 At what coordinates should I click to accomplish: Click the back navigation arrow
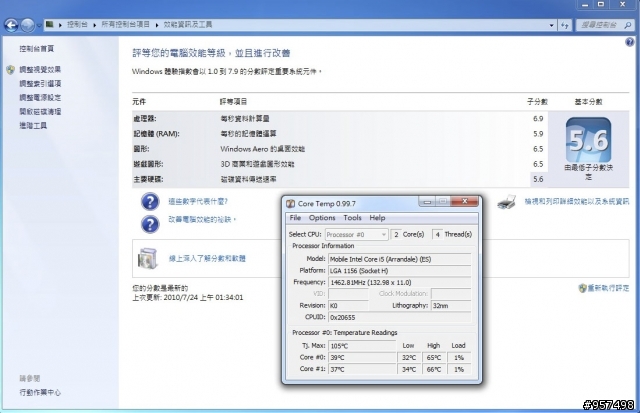[x=11, y=25]
